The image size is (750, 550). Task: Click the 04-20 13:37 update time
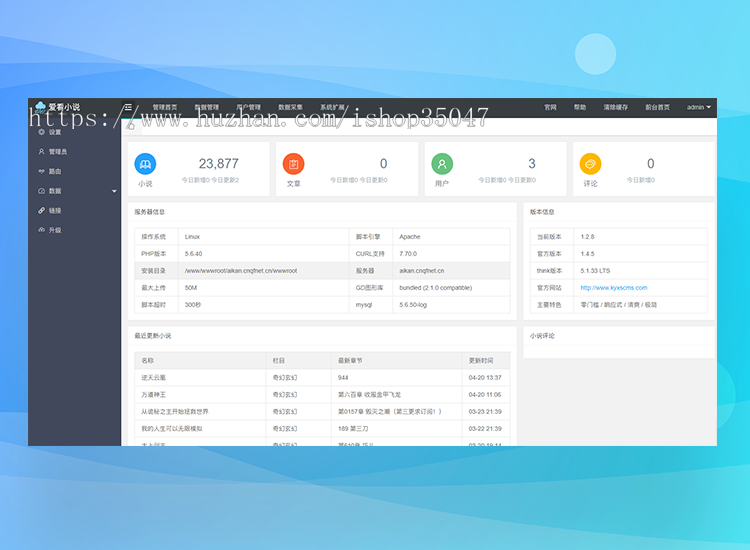pos(485,378)
